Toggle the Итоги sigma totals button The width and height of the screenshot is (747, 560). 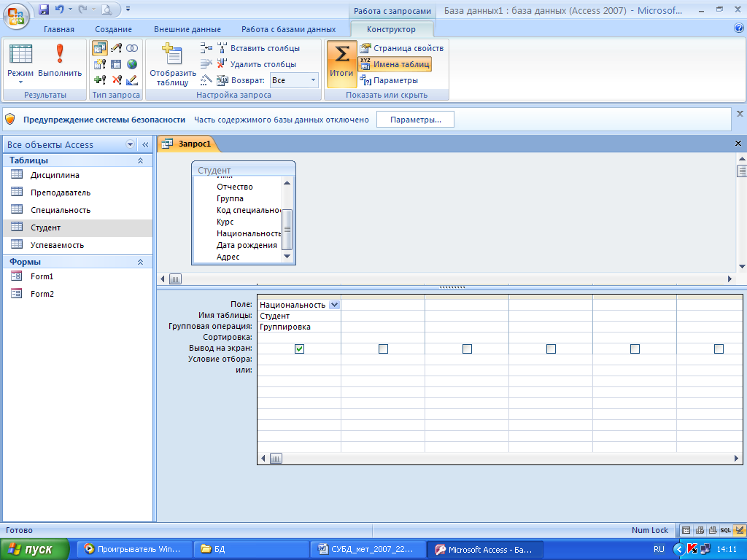coord(341,64)
